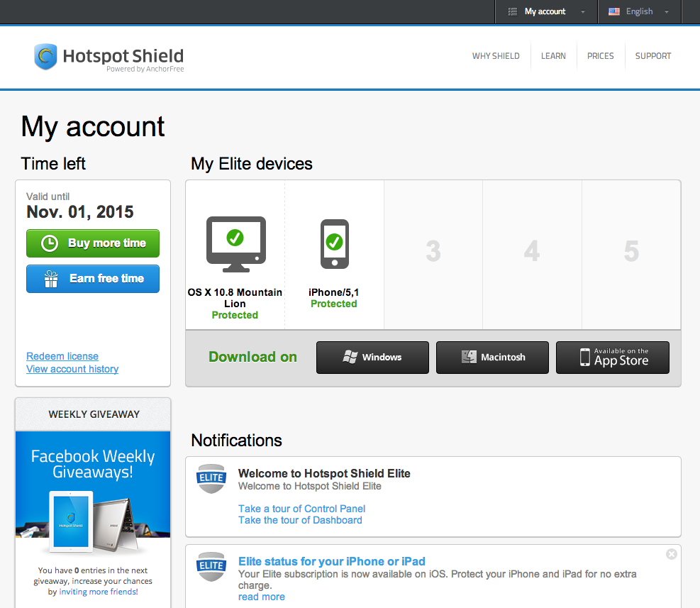
Task: Click the list icon next to My account
Action: point(513,11)
